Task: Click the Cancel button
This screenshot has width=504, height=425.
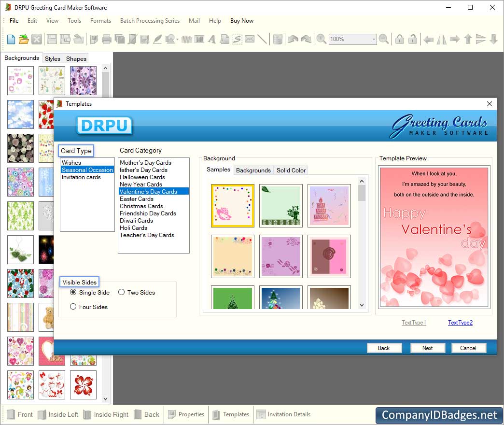Action: click(468, 348)
